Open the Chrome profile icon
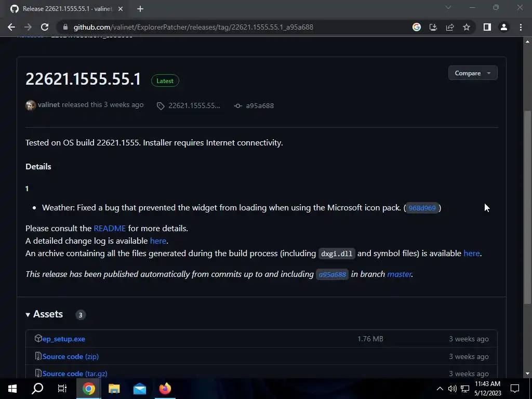Image resolution: width=532 pixels, height=399 pixels. coord(504,27)
